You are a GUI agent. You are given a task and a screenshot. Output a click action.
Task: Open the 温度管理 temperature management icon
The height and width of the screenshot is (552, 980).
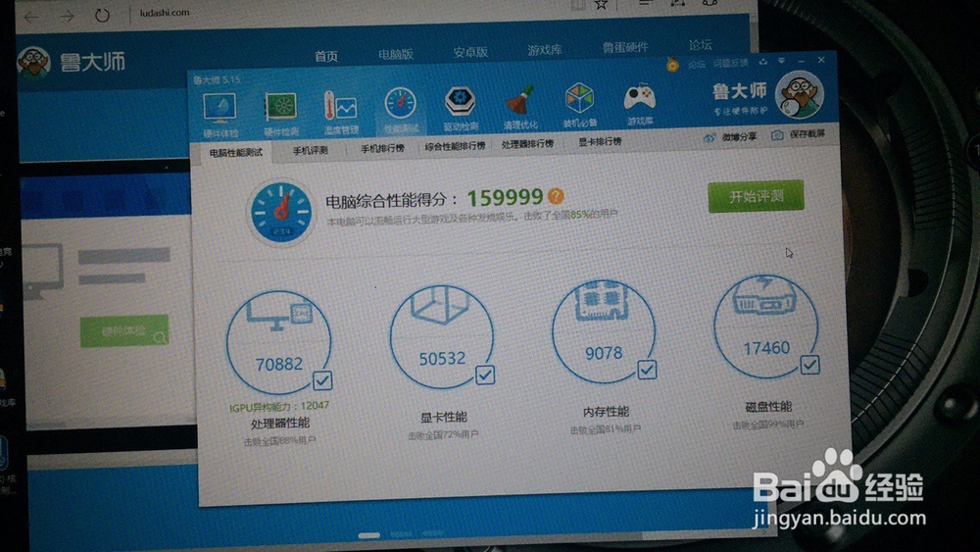coord(341,113)
